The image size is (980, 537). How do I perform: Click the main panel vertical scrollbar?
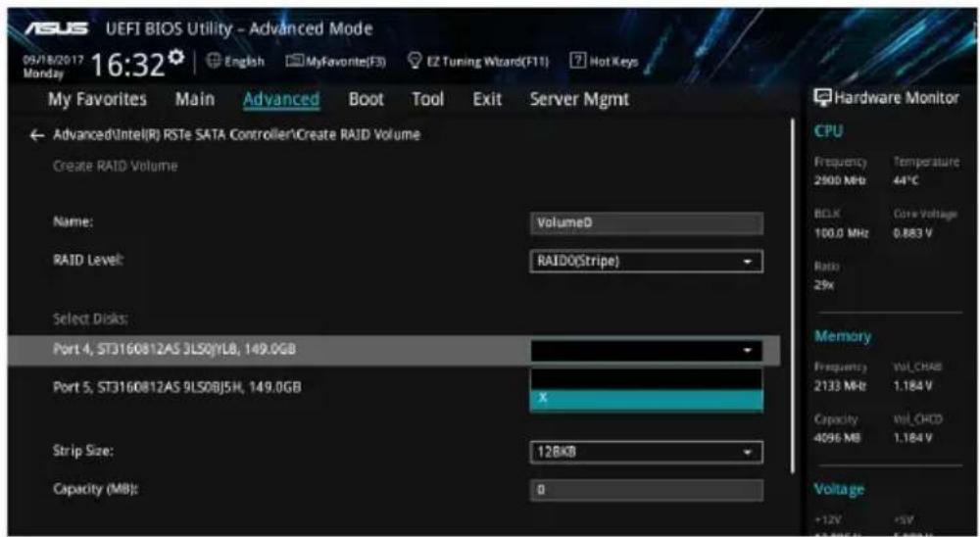793,294
